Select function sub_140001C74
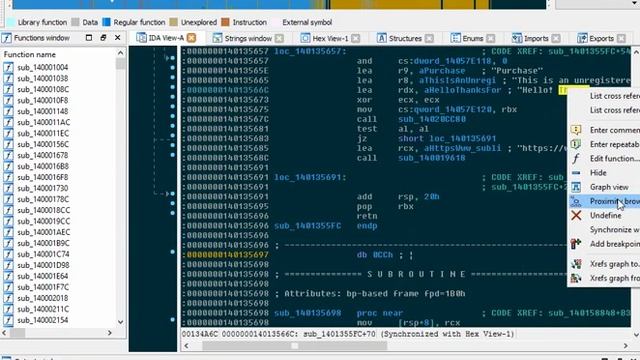 [43, 254]
